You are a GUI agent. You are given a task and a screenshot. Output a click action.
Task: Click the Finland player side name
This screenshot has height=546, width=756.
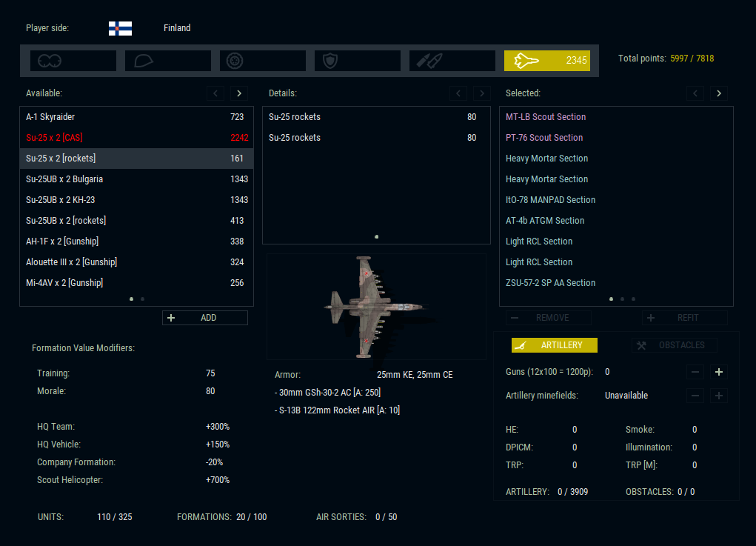(x=177, y=28)
